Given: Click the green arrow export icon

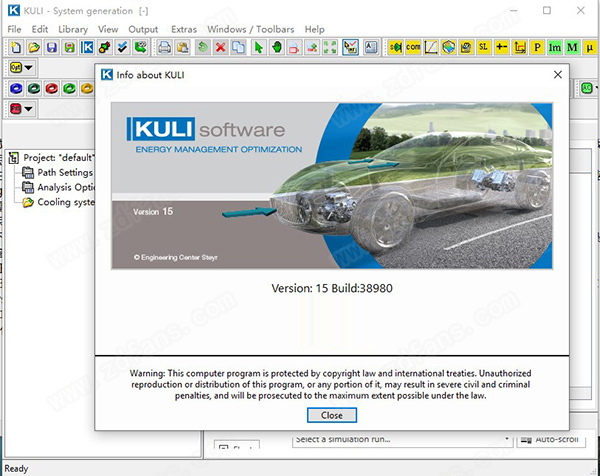Looking at the screenshot, I should coord(140,47).
